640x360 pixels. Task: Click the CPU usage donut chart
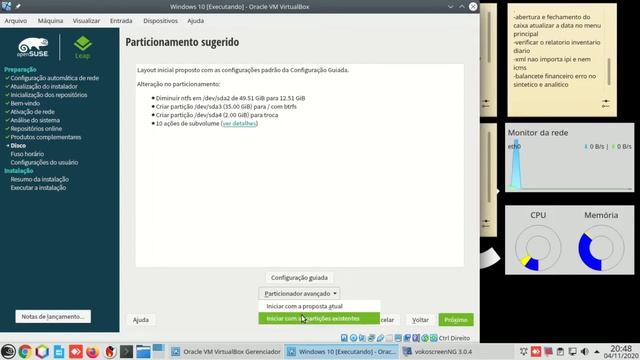tap(538, 248)
